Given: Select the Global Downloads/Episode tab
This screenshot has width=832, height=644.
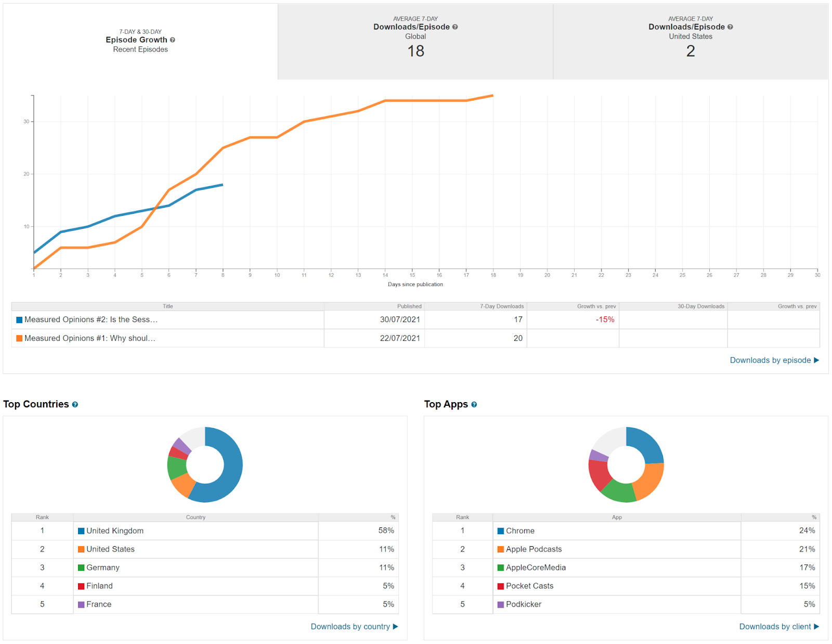Looking at the screenshot, I should (415, 42).
